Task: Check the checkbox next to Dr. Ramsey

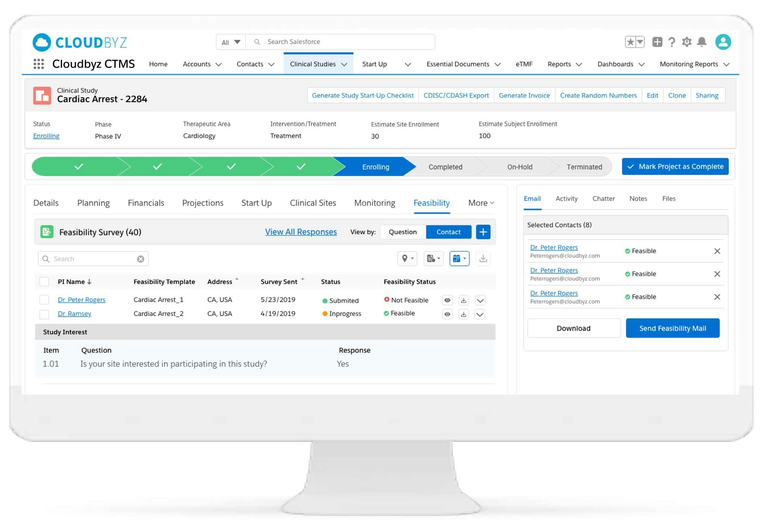Action: tap(44, 314)
